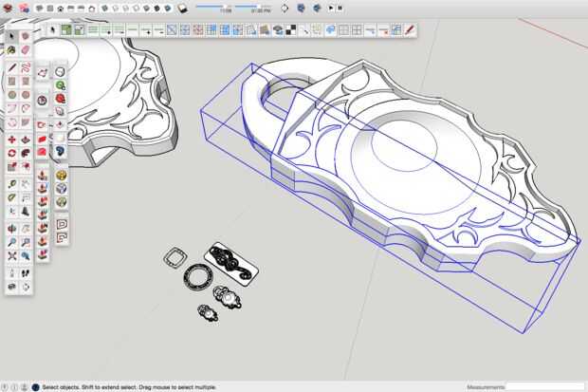Activate the Orbit camera tool
Viewport: 588px width, 392px height.
(x=11, y=228)
